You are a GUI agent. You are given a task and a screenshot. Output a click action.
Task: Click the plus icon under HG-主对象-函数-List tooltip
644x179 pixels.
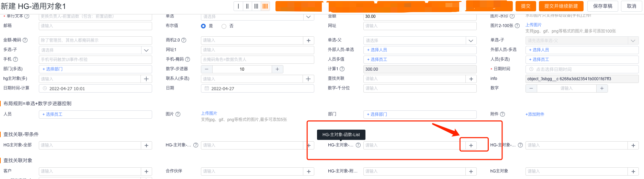pos(471,145)
